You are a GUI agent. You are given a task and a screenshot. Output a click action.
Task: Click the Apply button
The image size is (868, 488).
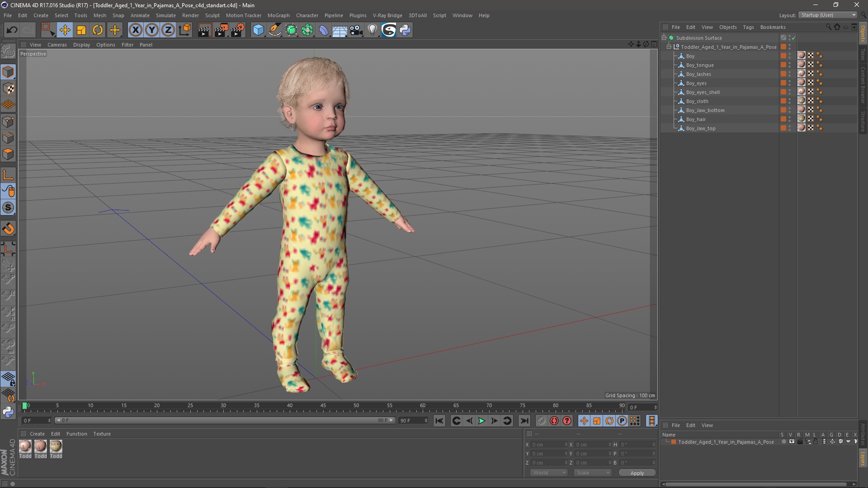pyautogui.click(x=637, y=473)
